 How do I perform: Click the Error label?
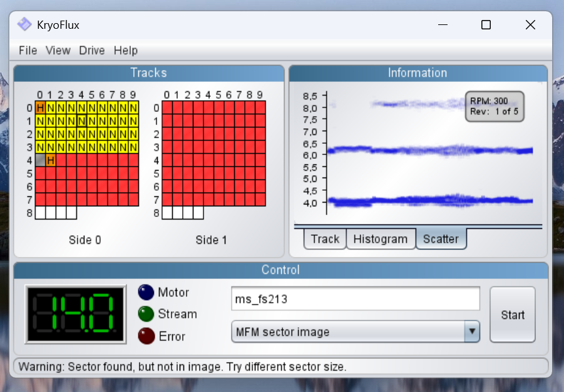point(172,336)
